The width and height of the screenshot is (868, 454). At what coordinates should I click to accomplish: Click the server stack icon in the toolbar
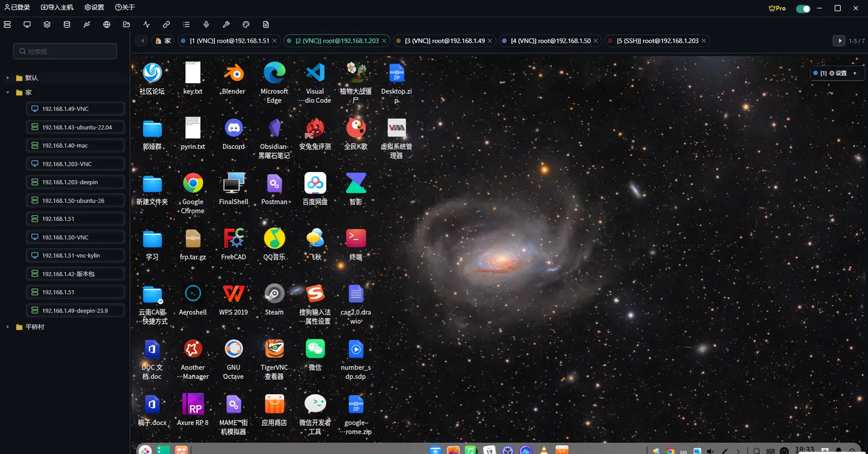tap(7, 25)
